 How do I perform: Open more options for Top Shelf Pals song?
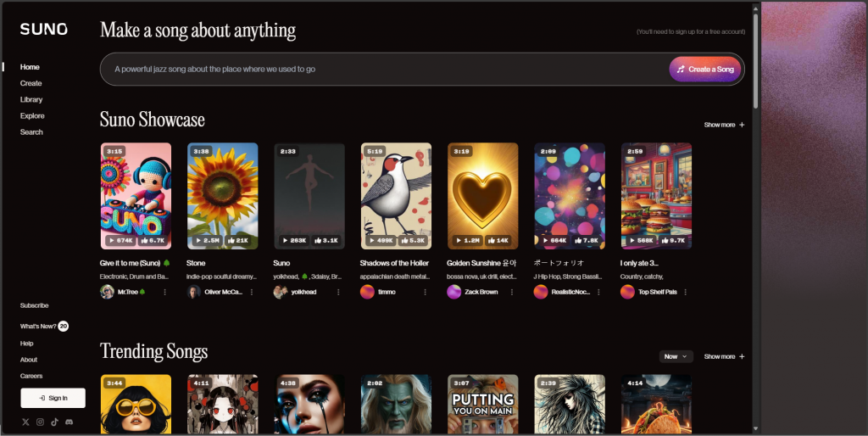(685, 292)
